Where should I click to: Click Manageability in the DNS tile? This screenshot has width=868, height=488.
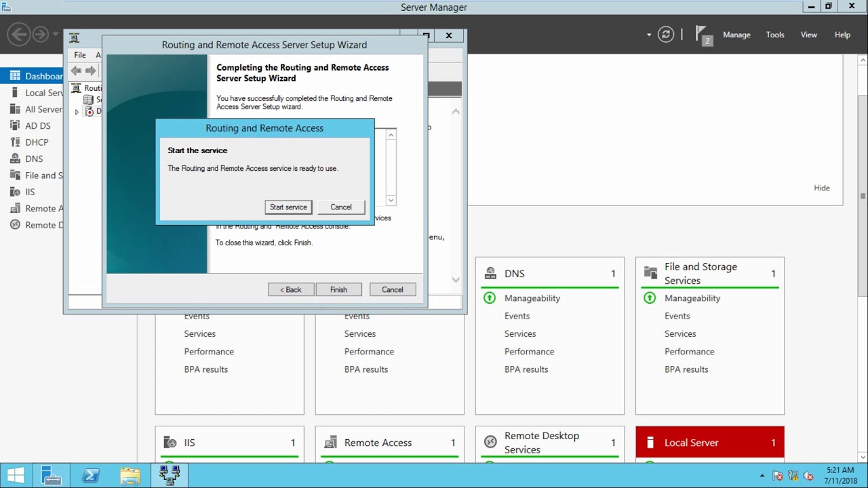(x=532, y=298)
